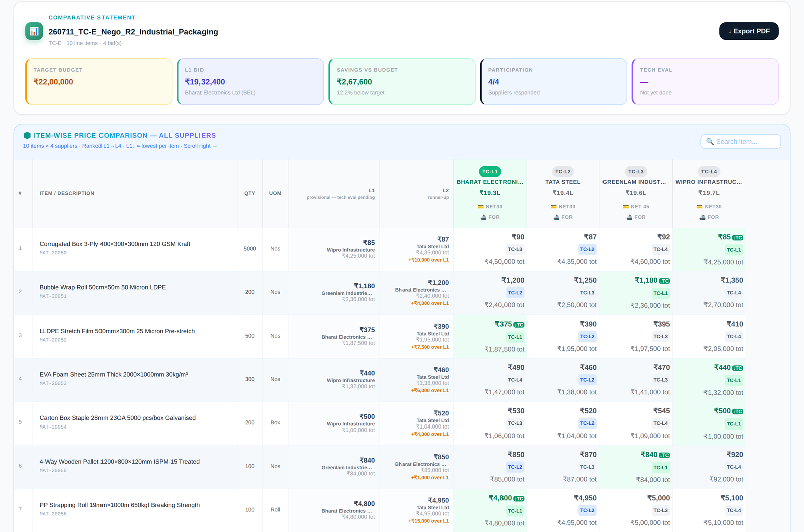Click material code MAT-20050
804x532 pixels.
click(x=53, y=253)
